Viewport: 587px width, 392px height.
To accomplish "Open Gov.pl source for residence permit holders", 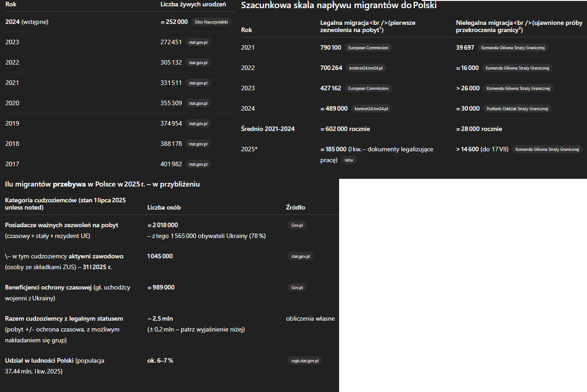I will [297, 225].
